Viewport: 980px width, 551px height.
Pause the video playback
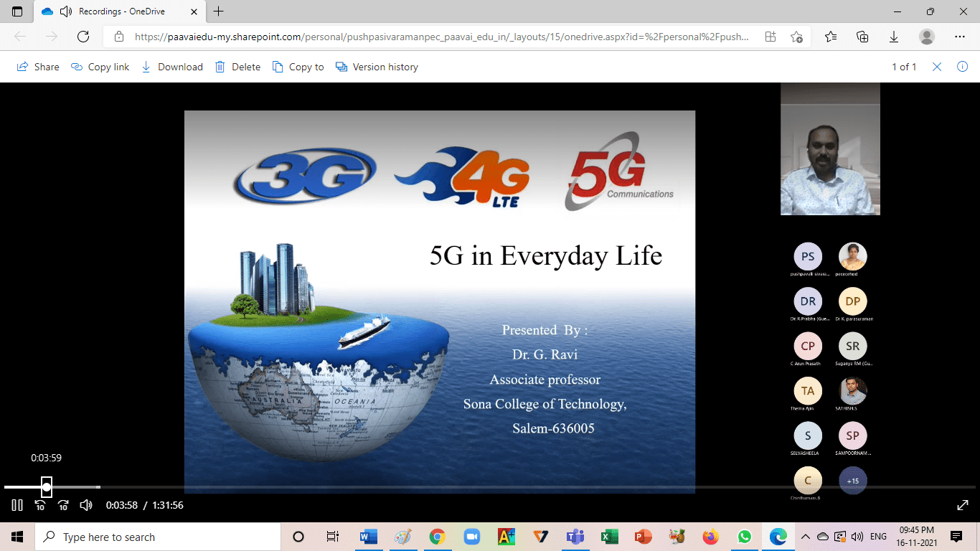(x=17, y=505)
